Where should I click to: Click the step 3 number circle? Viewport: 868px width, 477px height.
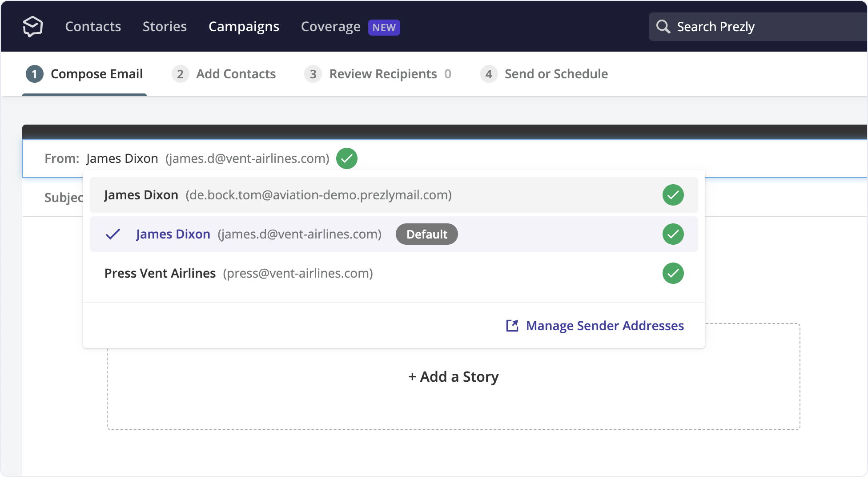(313, 74)
